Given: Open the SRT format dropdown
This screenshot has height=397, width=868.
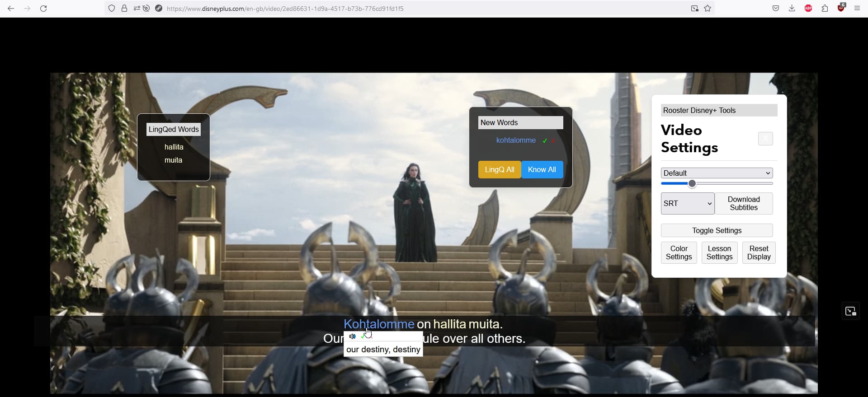Looking at the screenshot, I should (x=688, y=204).
